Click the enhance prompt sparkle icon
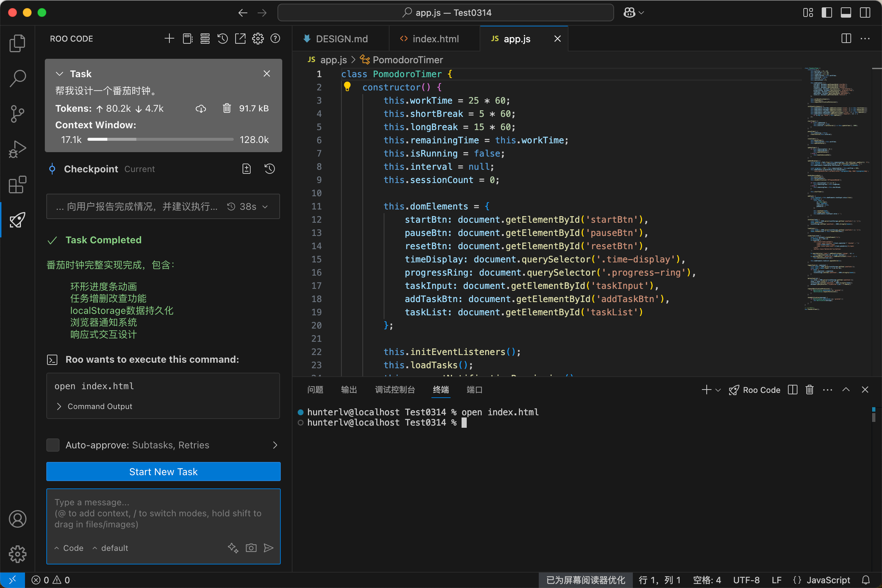882x588 pixels. pyautogui.click(x=233, y=548)
